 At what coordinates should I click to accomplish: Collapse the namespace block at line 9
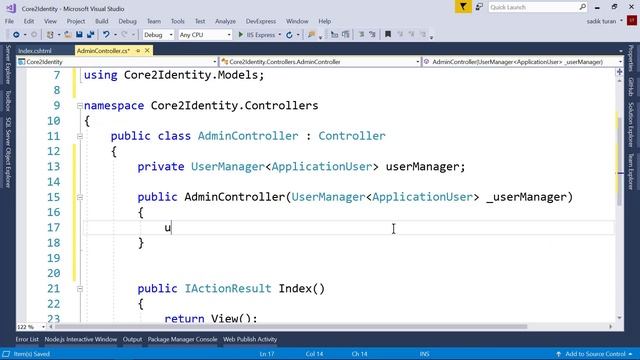pyautogui.click(x=80, y=106)
